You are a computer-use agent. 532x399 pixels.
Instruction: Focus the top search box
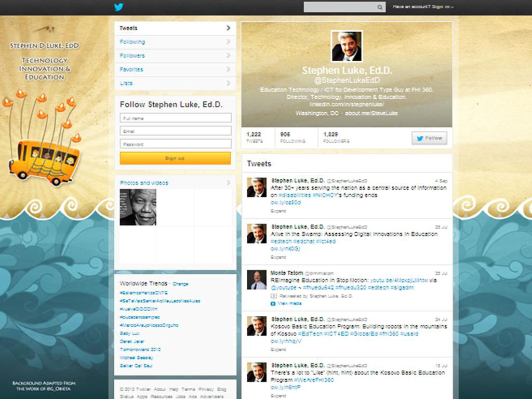click(x=344, y=7)
